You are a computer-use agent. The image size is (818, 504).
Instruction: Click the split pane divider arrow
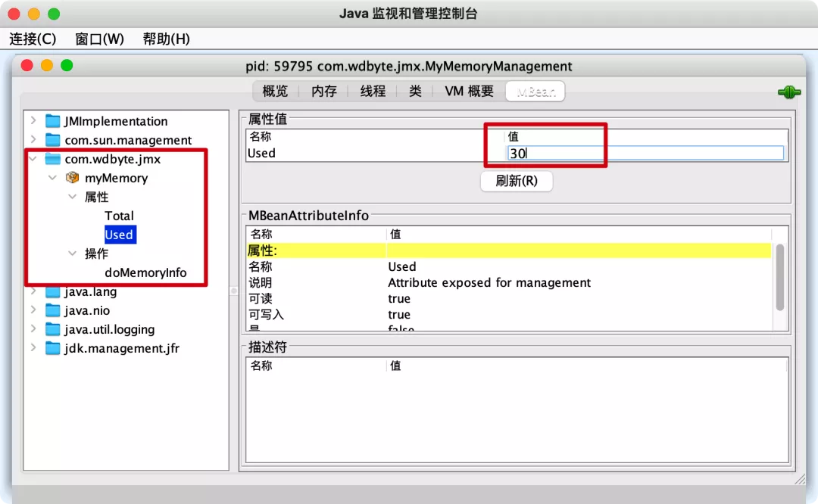point(234,291)
